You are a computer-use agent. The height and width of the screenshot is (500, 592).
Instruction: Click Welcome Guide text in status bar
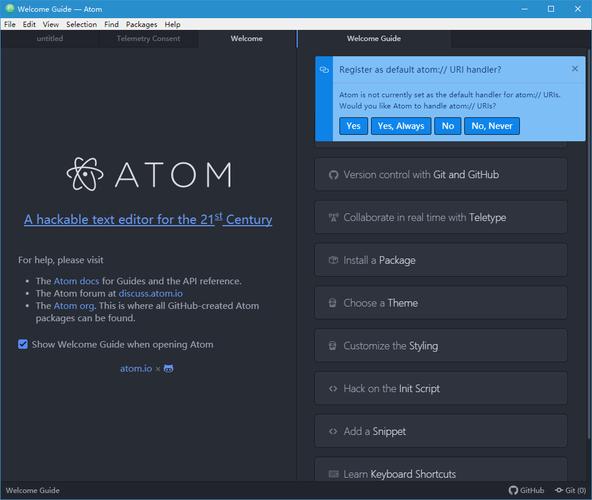point(32,490)
